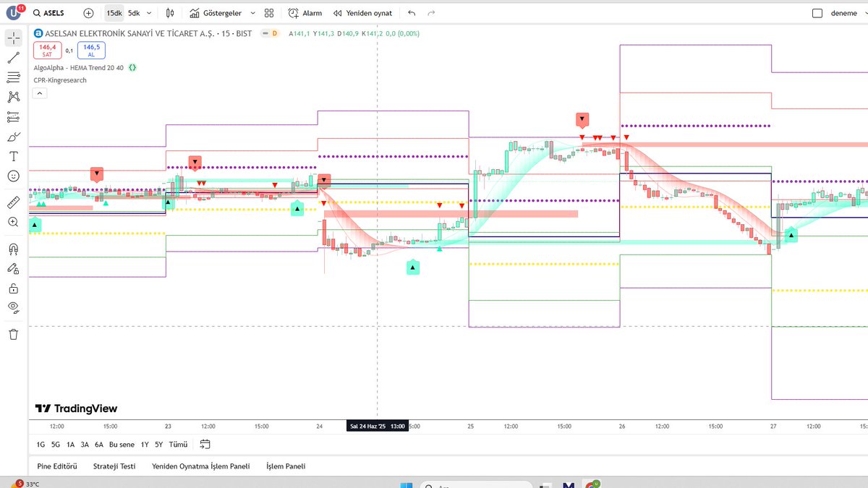Open the Göstergeler indicators dialog

216,13
